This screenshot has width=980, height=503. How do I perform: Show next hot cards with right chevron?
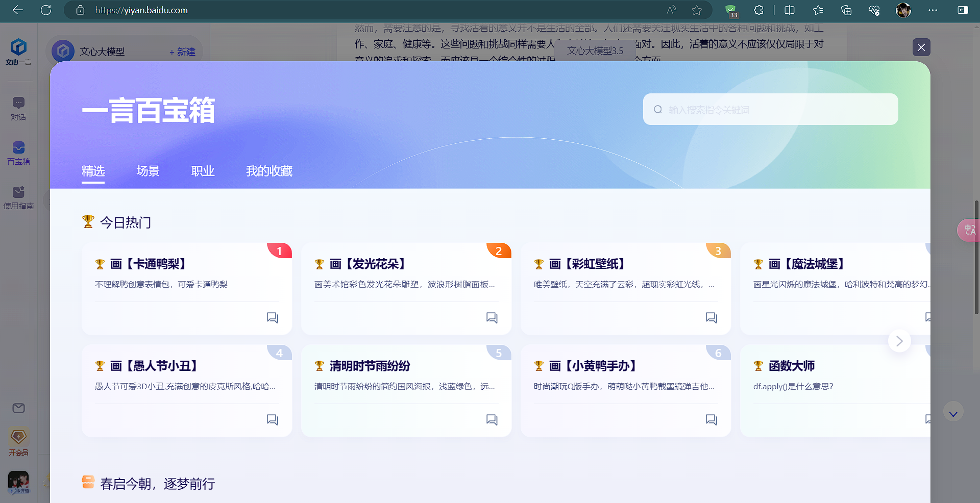click(899, 341)
